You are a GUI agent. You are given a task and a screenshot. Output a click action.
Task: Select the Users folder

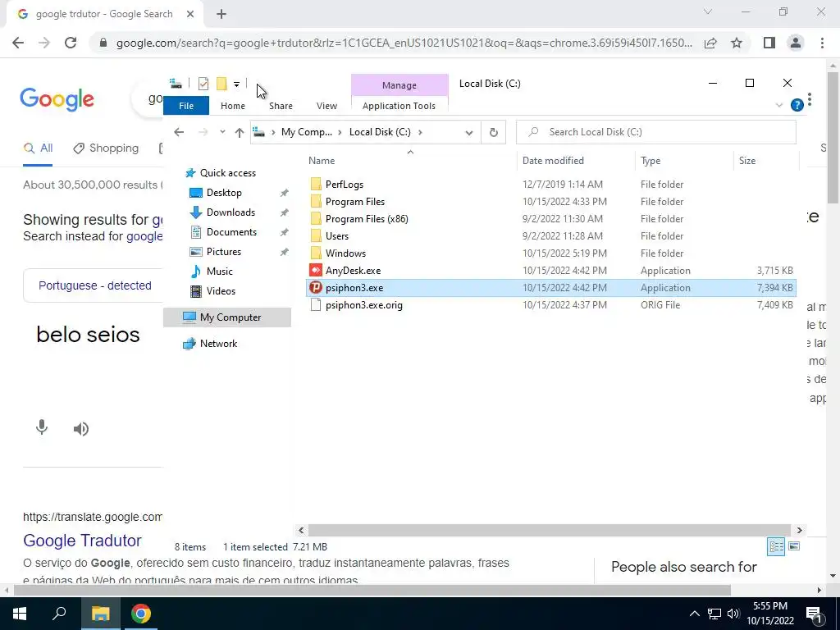[x=337, y=235]
